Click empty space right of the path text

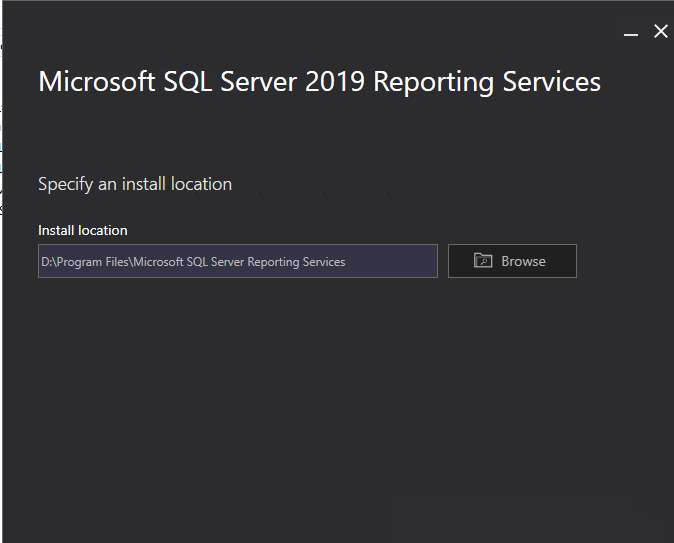pos(390,262)
